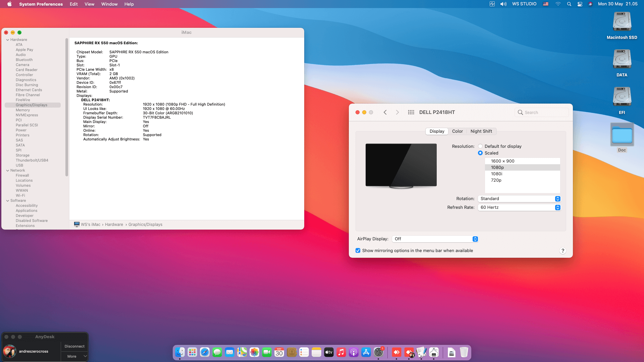Open the App Store from the Dock
644x362 pixels.
366,352
